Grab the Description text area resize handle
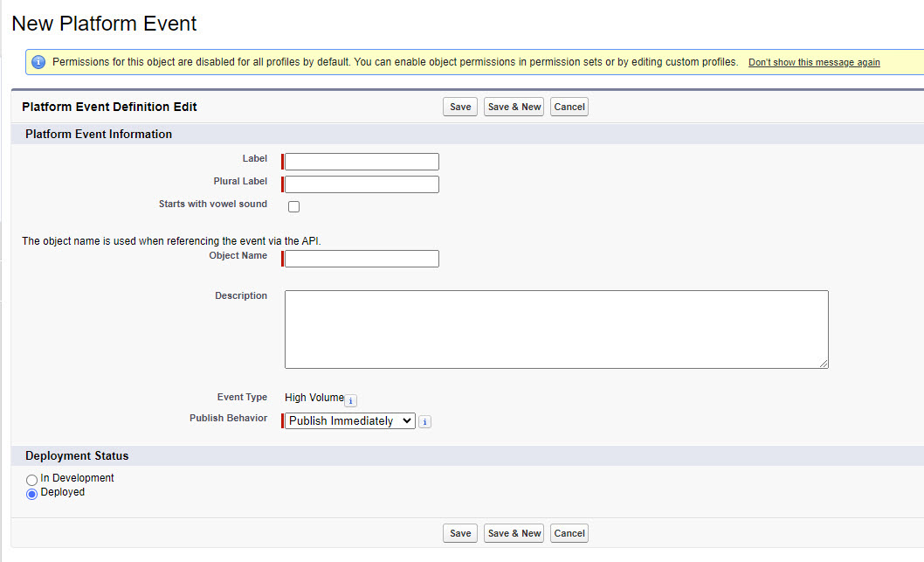 pos(824,364)
